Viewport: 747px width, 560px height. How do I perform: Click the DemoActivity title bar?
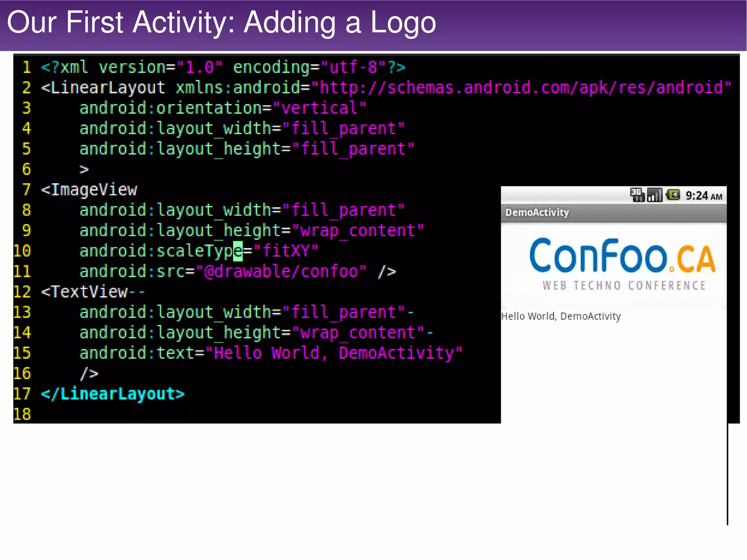click(614, 212)
